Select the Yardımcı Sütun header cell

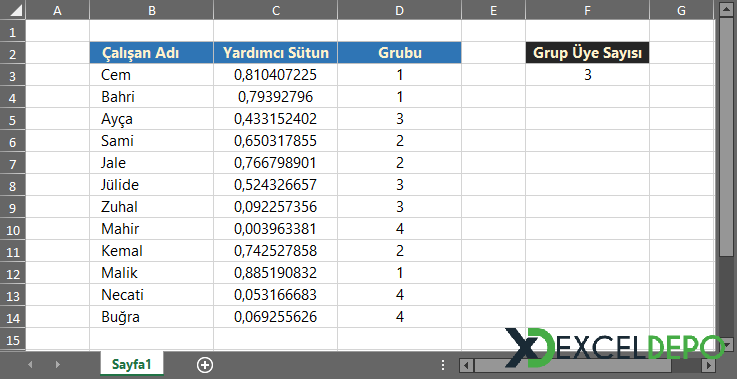coord(275,53)
